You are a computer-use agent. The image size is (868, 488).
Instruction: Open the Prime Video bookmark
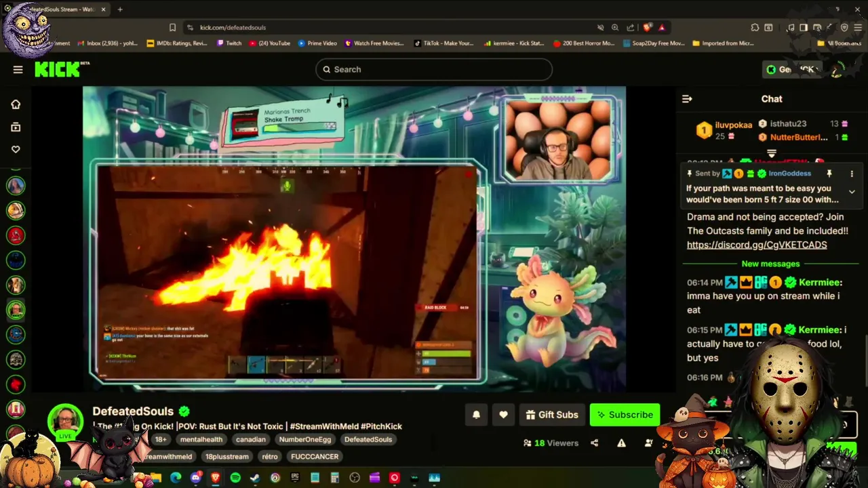pos(317,43)
